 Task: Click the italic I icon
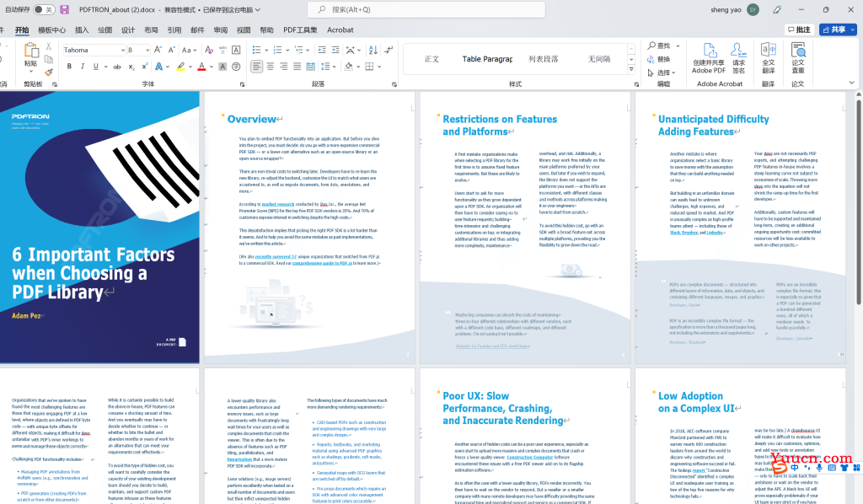(83, 67)
